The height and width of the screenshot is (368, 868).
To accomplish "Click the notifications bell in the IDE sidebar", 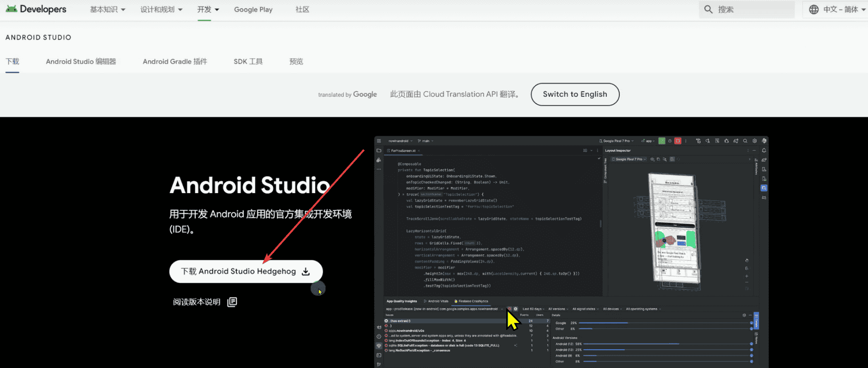I will pyautogui.click(x=764, y=151).
